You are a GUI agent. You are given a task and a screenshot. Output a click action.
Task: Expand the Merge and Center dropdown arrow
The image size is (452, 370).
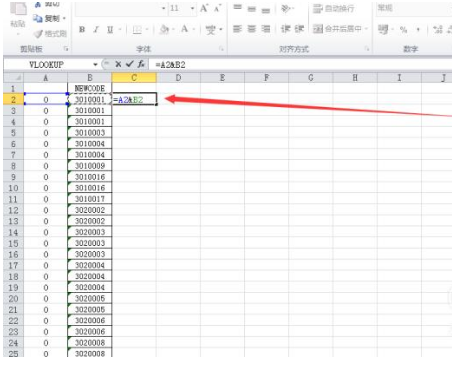pyautogui.click(x=366, y=29)
